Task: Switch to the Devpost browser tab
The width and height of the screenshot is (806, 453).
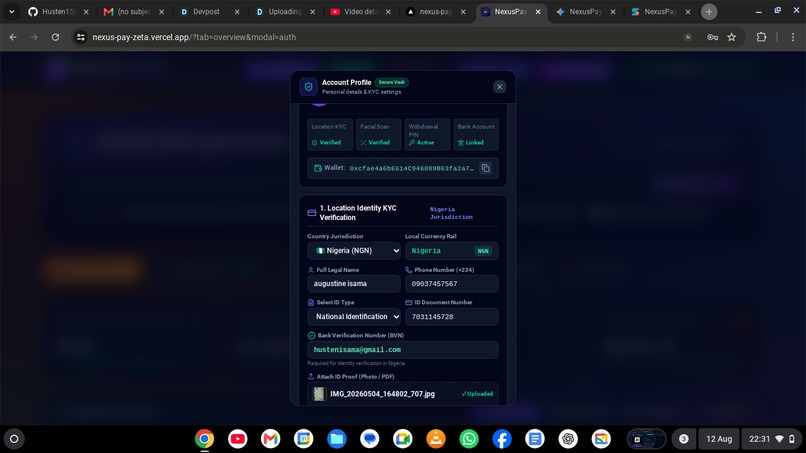Action: (206, 12)
